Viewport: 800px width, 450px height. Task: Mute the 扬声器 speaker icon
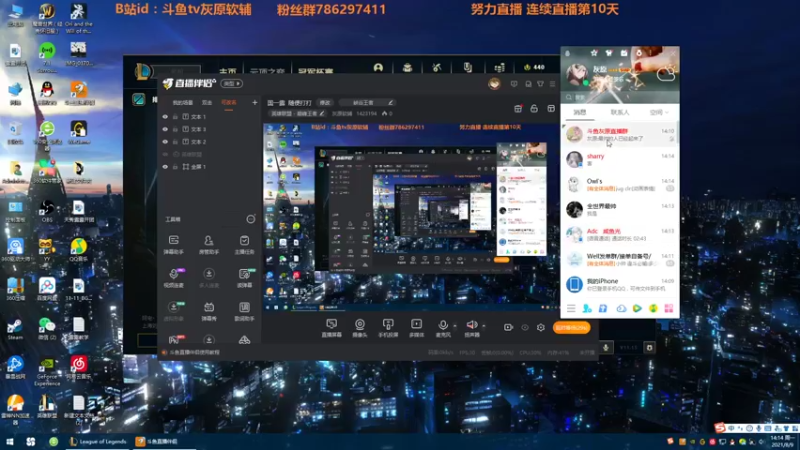[x=471, y=325]
